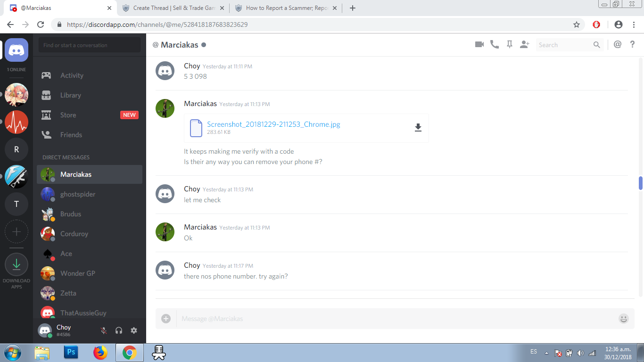Viewport: 644px width, 362px height.
Task: Open help via the question mark icon
Action: point(633,44)
